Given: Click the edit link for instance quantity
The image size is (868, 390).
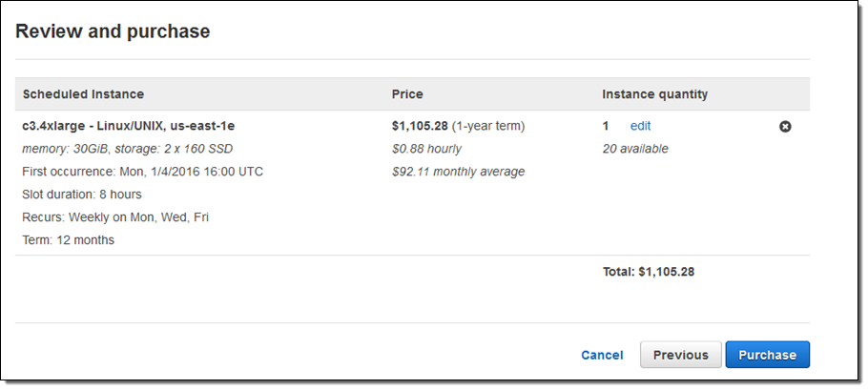Looking at the screenshot, I should click(640, 126).
